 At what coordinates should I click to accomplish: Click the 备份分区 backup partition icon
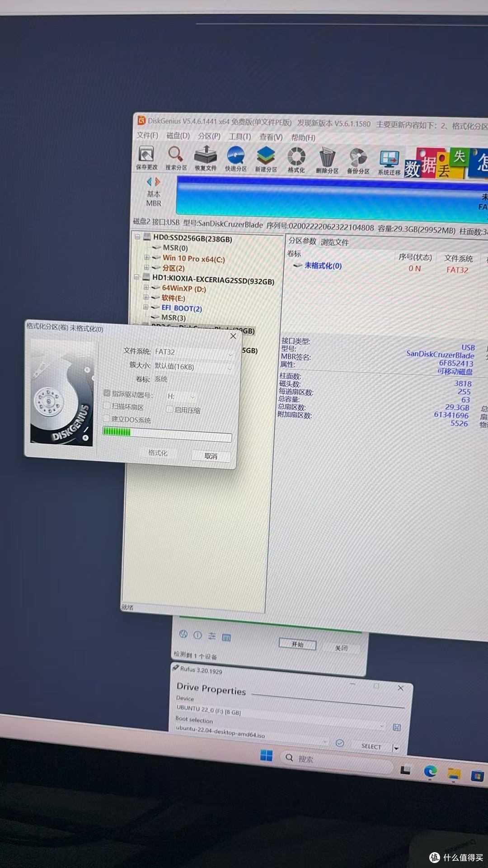(x=358, y=161)
